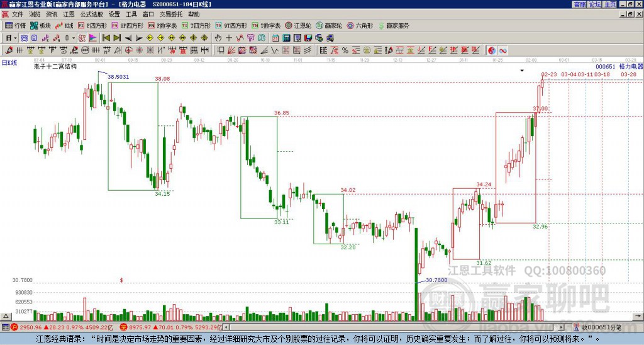Click the save floppy disk icon
Viewport: 644px width, 345px height.
308,38
